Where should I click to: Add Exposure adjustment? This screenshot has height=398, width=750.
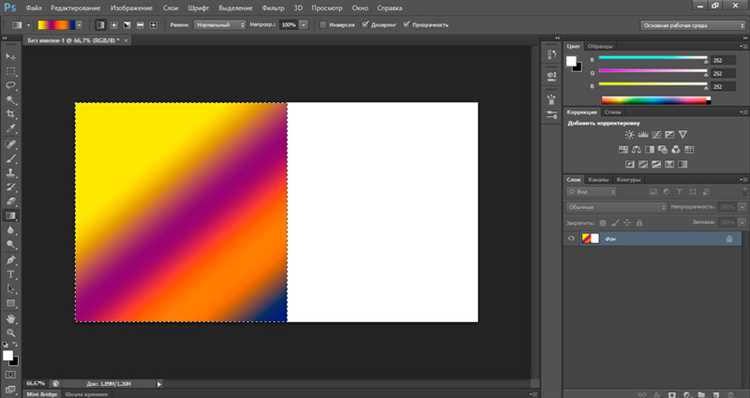pyautogui.click(x=670, y=135)
